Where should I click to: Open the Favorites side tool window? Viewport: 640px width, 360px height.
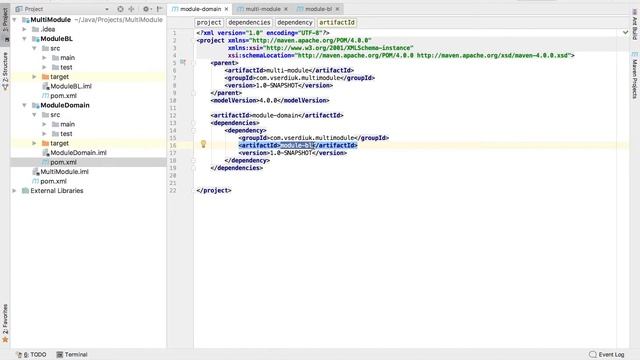tap(5, 323)
